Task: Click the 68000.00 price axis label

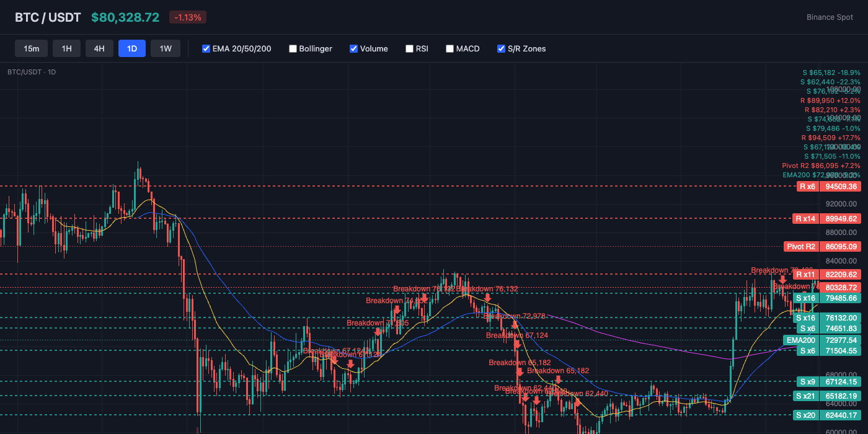Action: click(841, 375)
